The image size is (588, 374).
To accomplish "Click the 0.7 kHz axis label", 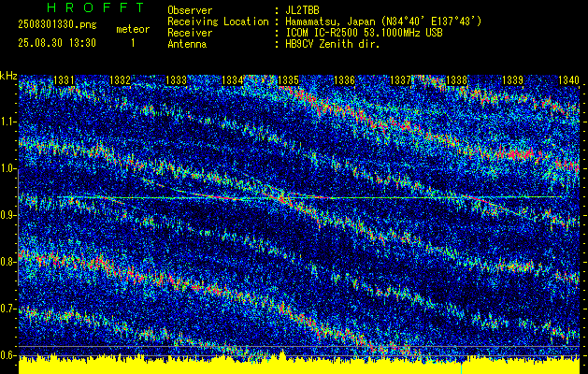I will (8, 309).
